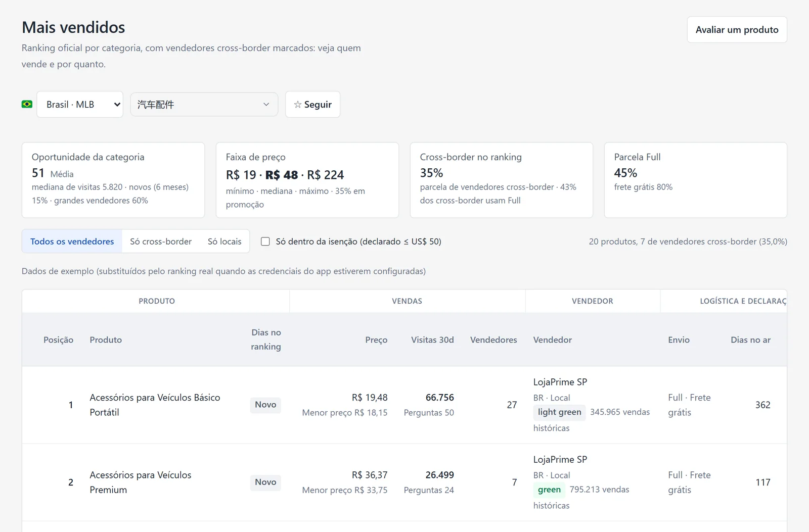The height and width of the screenshot is (532, 809).
Task: Click the Seguir follow button
Action: pos(312,105)
